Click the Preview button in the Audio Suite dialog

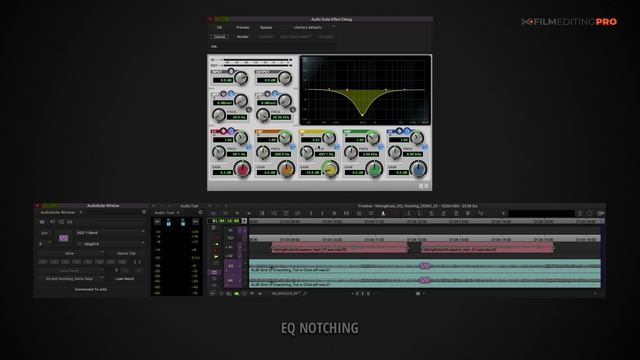point(242,27)
